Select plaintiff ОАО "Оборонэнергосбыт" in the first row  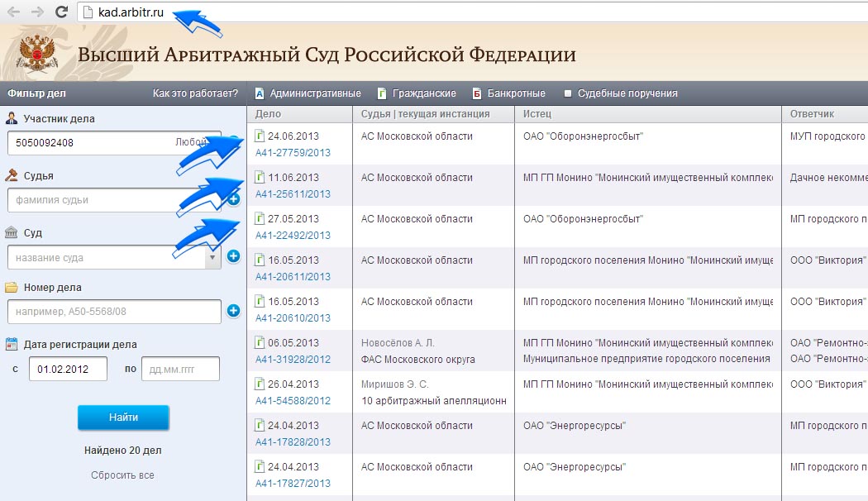583,136
